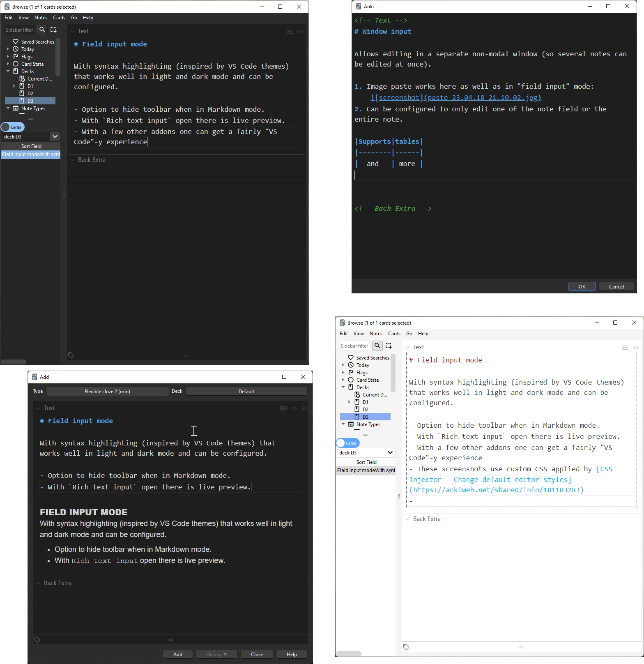The width and height of the screenshot is (644, 664).
Task: Click the ankiweb.net URL in light Browse editor
Action: pyautogui.click(x=496, y=490)
